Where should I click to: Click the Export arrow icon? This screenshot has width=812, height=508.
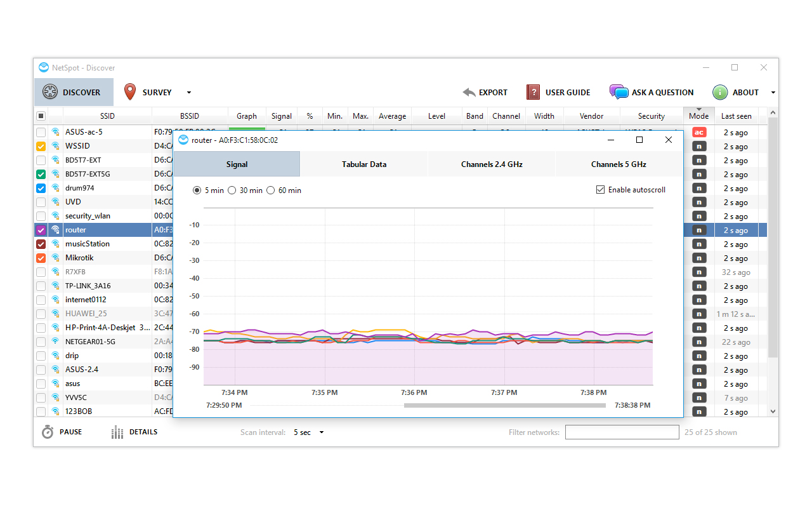[x=469, y=92]
